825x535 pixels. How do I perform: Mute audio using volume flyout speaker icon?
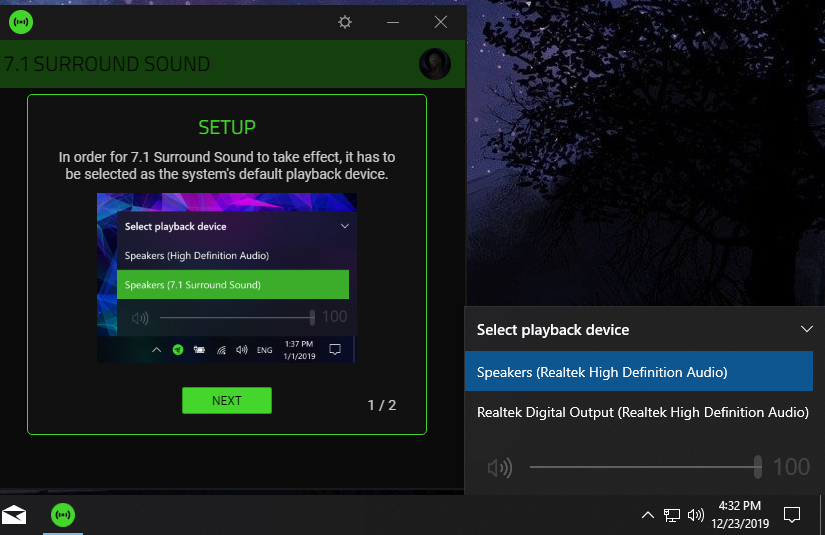click(499, 467)
